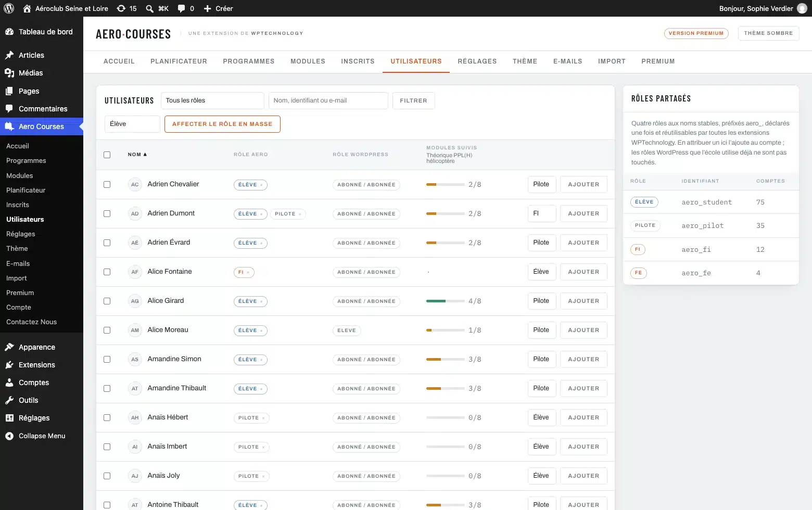The width and height of the screenshot is (812, 510).
Task: Tick Alice Moreau's row checkbox
Action: coord(107,330)
